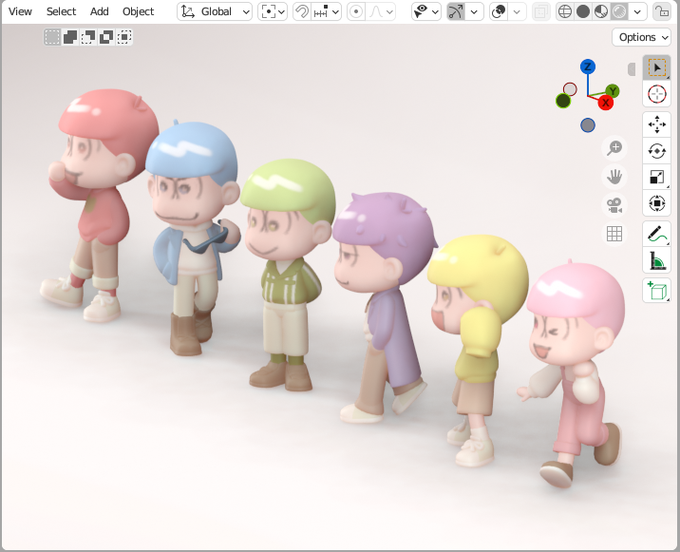Open the Select menu
This screenshot has width=680, height=552.
(x=61, y=12)
